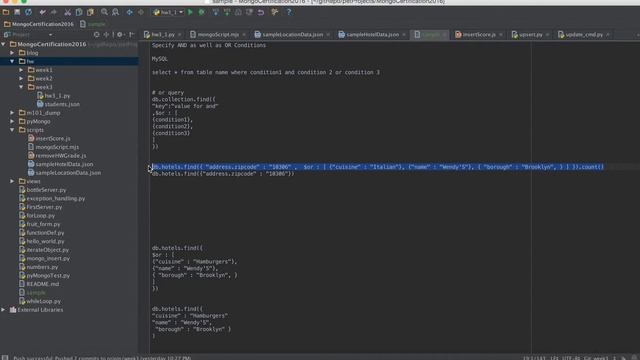This screenshot has width=640, height=360.
Task: Click the 'select * from table name' line
Action: [x=266, y=72]
